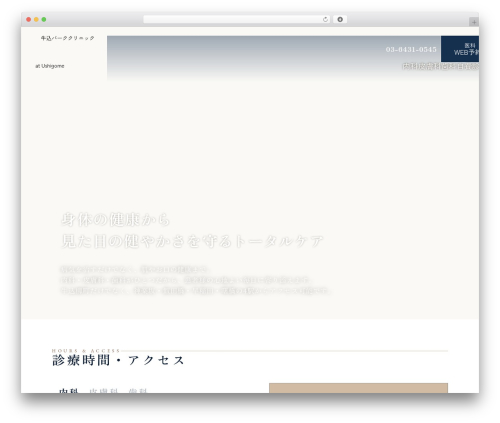
Task: Select the 内科 tab
Action: pyautogui.click(x=68, y=391)
